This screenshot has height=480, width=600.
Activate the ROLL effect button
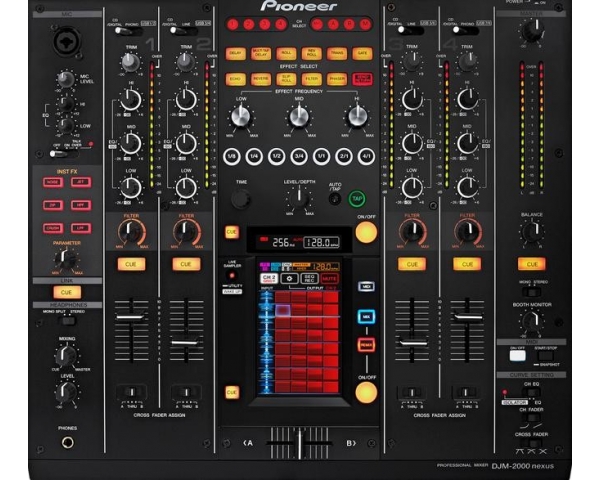pos(286,54)
